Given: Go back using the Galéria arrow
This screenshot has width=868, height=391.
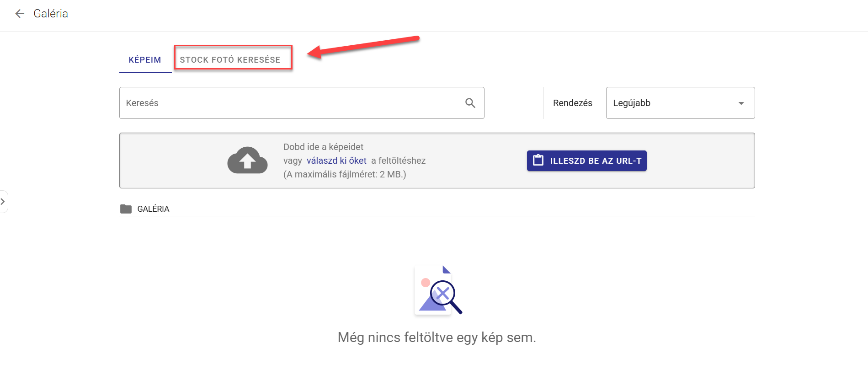Looking at the screenshot, I should click(x=20, y=14).
